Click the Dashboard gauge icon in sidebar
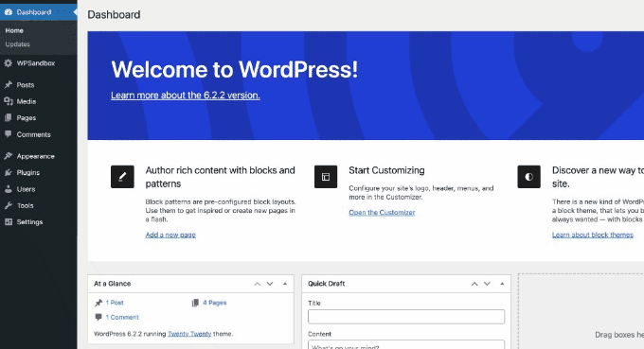The image size is (644, 349). [x=9, y=12]
